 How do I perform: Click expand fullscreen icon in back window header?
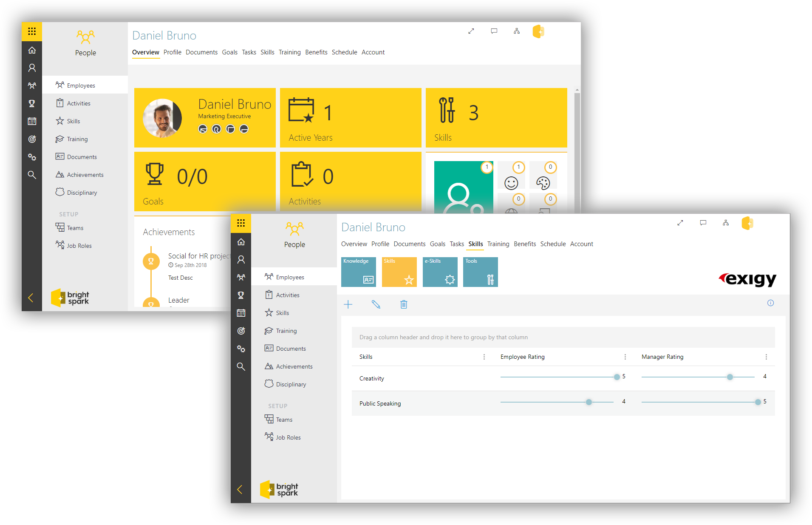471,31
